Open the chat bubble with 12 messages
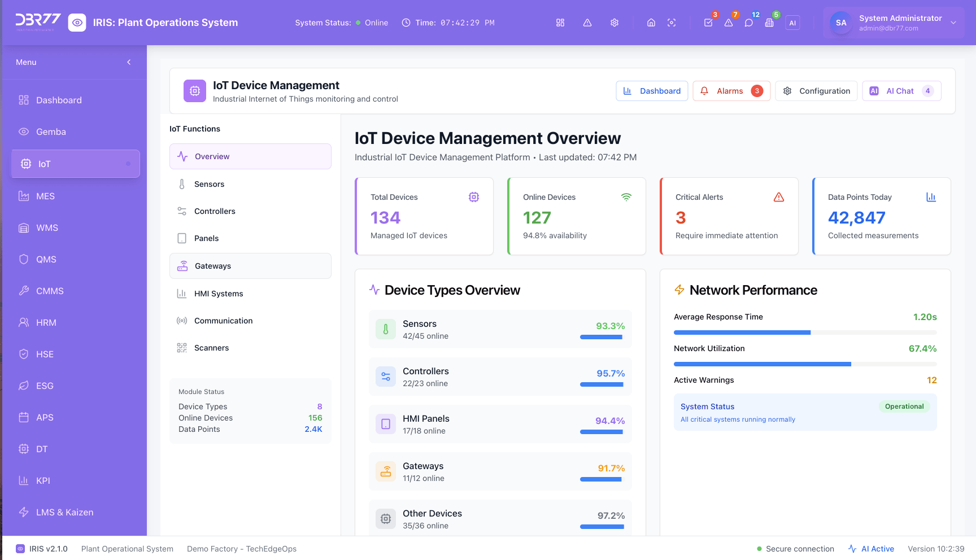 [x=749, y=23]
